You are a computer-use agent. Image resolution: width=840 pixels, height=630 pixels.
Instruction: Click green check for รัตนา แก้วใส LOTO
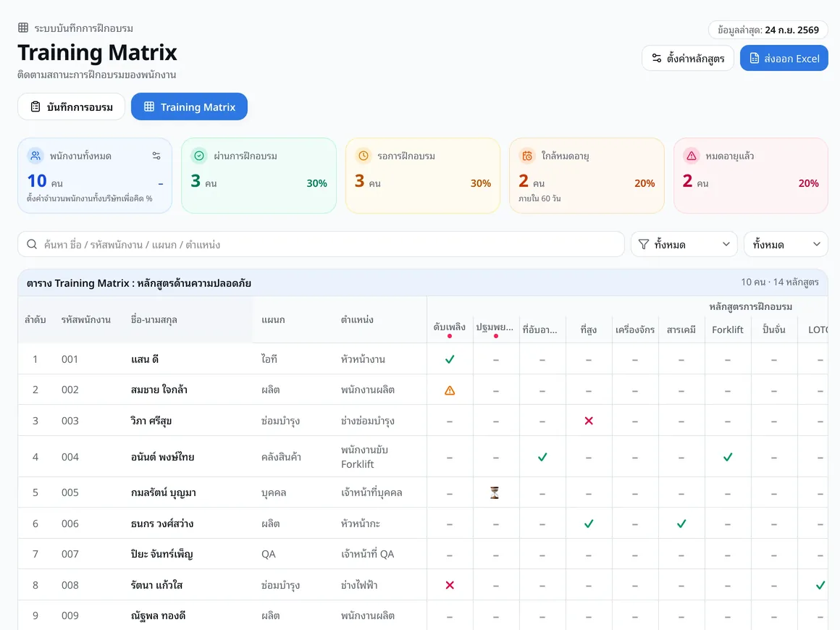tap(820, 585)
